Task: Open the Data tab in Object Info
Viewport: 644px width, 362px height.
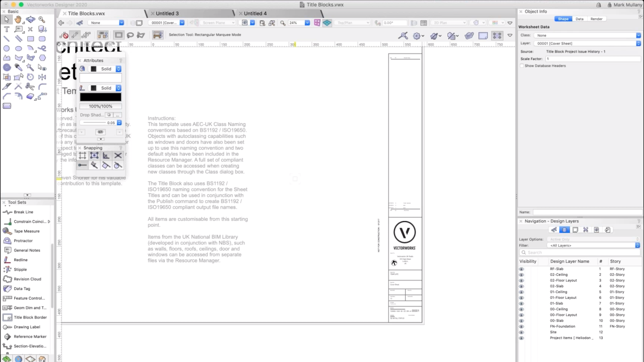Action: pos(579,19)
